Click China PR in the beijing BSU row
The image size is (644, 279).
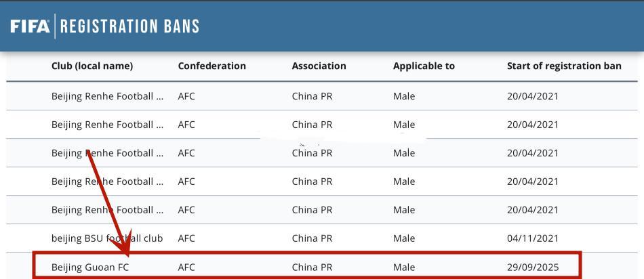pyautogui.click(x=312, y=238)
